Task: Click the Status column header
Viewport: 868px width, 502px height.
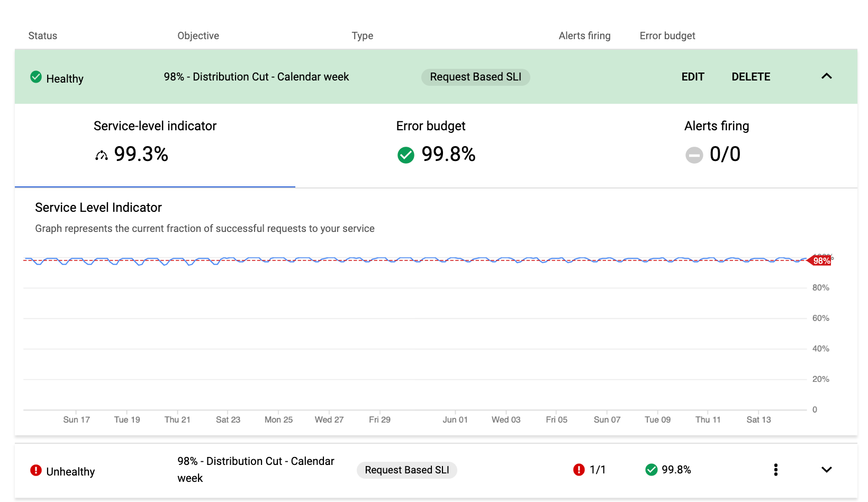Action: tap(42, 35)
